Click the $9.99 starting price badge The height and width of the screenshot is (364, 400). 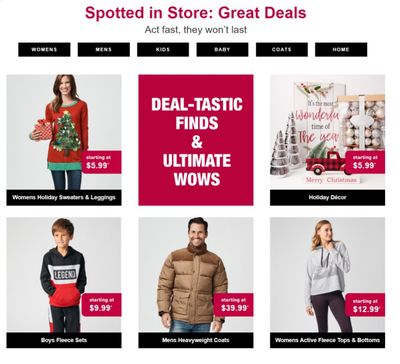(x=102, y=305)
